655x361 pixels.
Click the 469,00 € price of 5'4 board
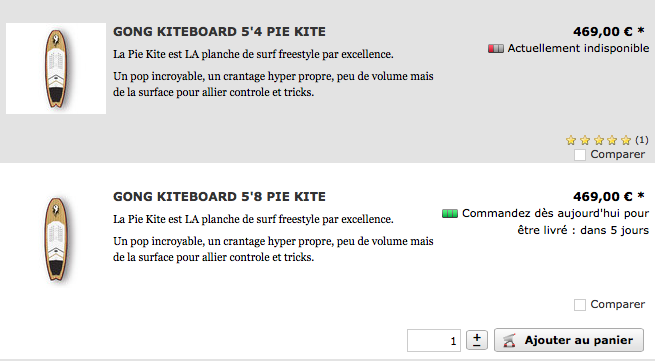pyautogui.click(x=603, y=31)
